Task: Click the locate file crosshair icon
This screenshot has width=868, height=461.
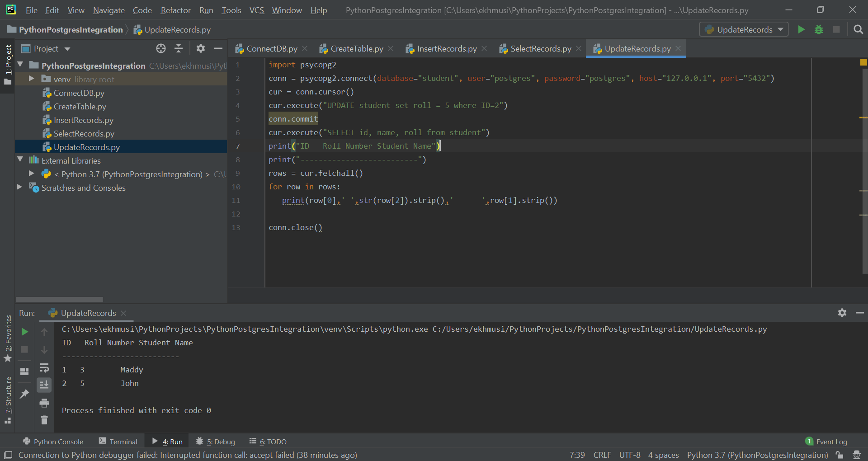Action: (161, 49)
